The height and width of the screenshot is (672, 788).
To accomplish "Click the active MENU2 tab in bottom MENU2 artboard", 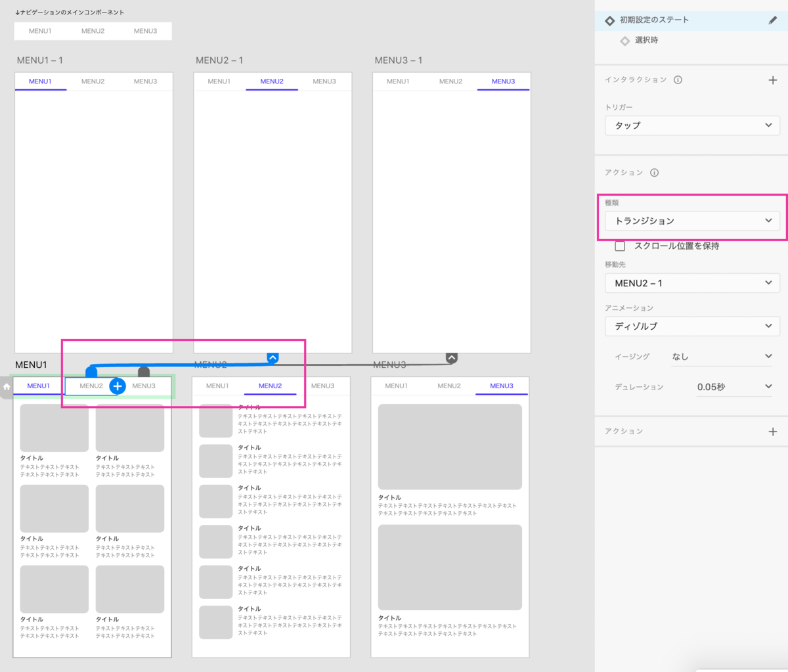I will [x=270, y=386].
